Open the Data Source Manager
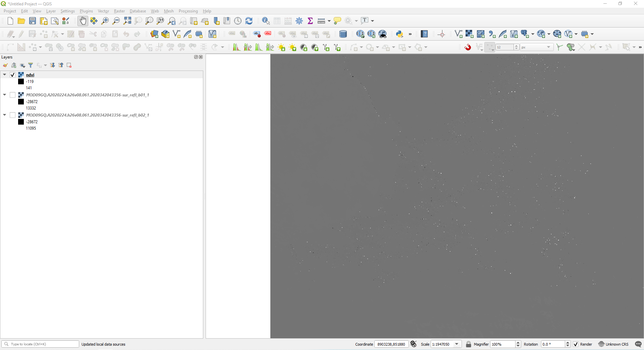 154,34
